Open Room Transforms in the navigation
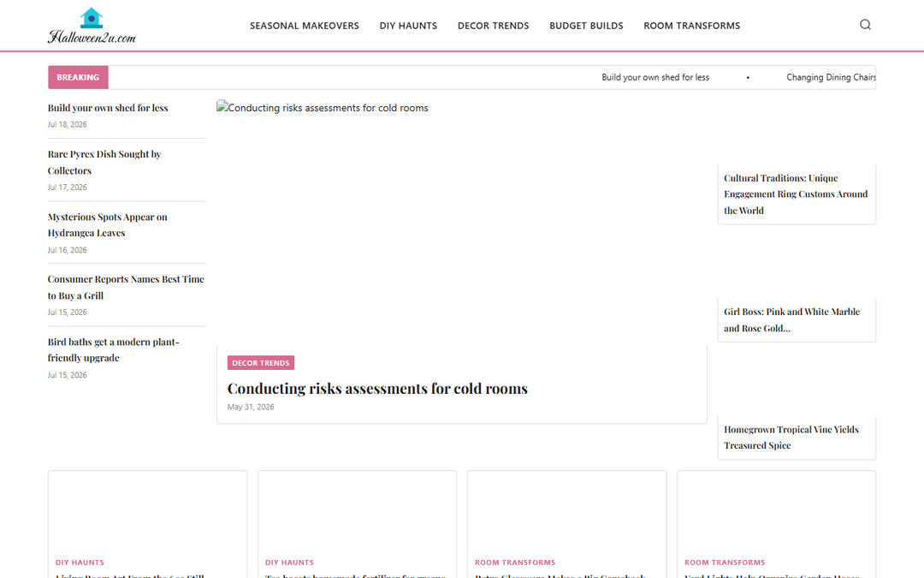This screenshot has height=578, width=924. (x=692, y=26)
